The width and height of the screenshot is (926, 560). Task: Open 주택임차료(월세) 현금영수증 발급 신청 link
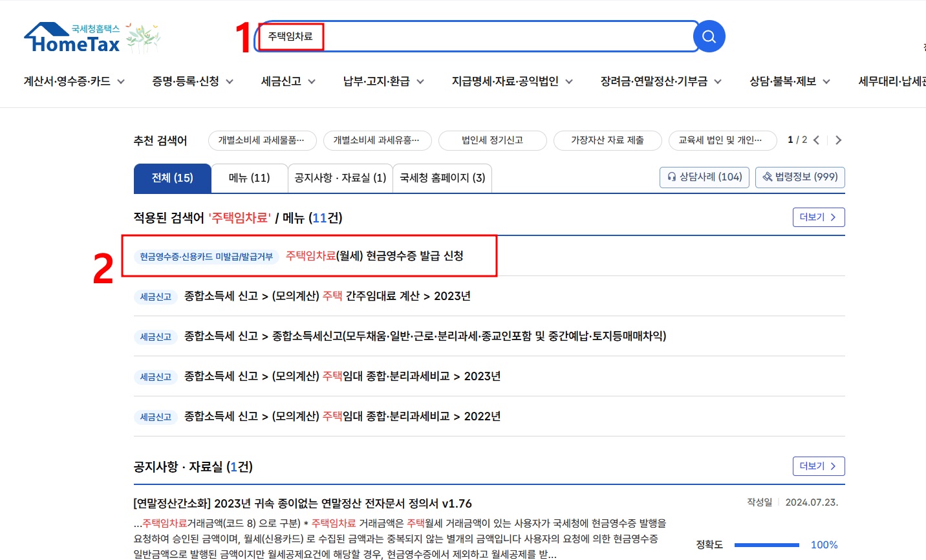pos(375,256)
